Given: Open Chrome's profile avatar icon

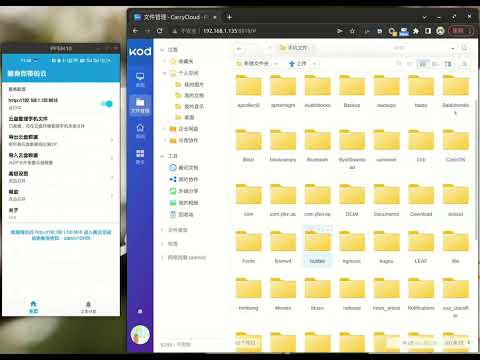Looking at the screenshot, I should pyautogui.click(x=440, y=31).
